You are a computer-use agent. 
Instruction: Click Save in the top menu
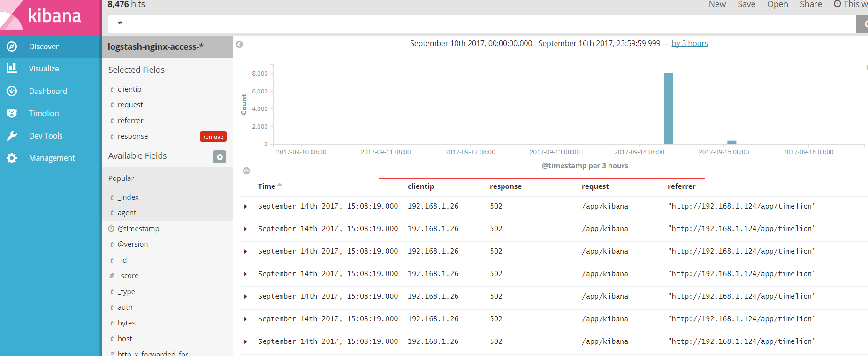click(746, 4)
